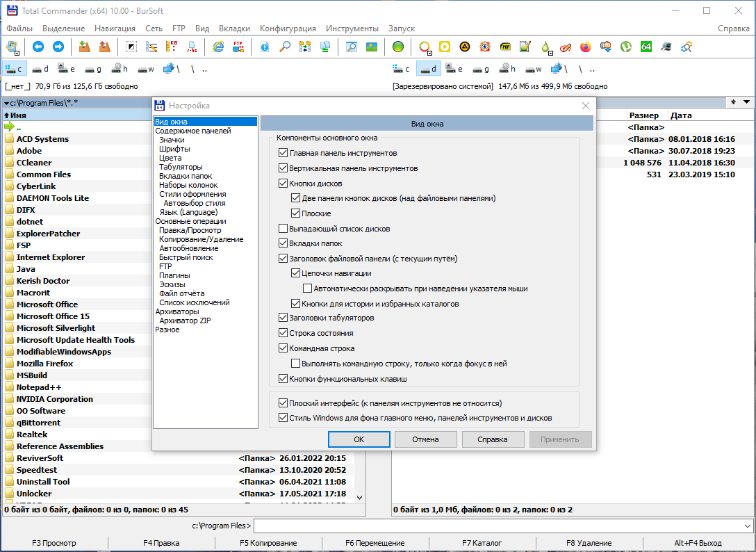Toggle 'Плоский интерфейс' checkbox
Image resolution: width=756 pixels, height=552 pixels.
click(x=283, y=403)
